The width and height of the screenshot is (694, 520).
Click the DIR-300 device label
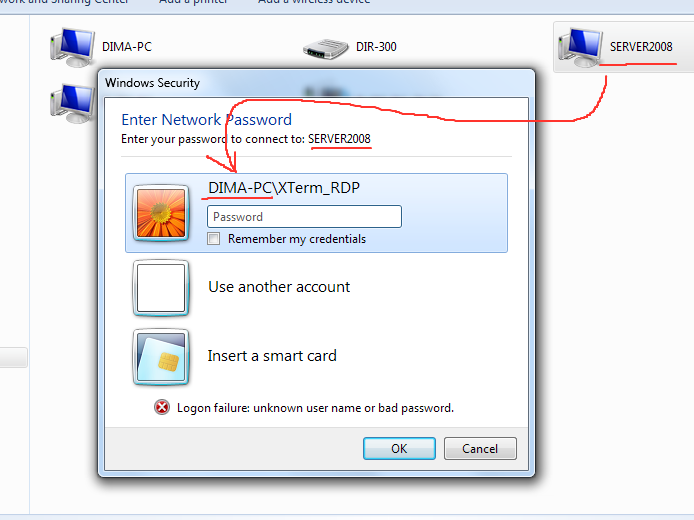(x=376, y=47)
